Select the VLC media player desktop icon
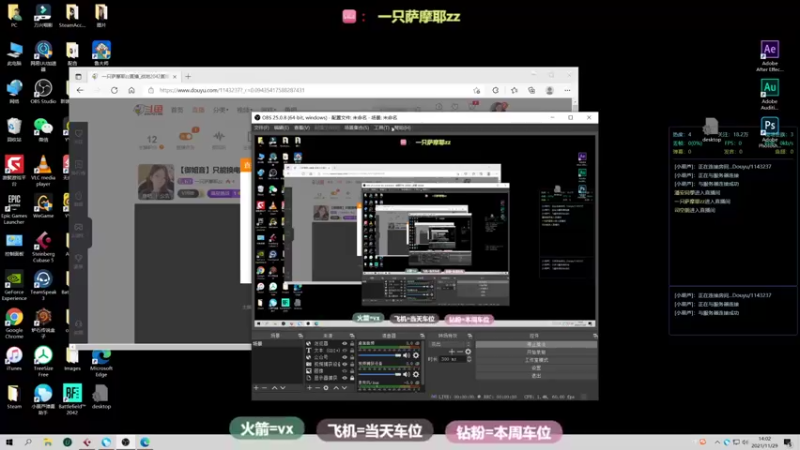The image size is (800, 450). click(43, 171)
